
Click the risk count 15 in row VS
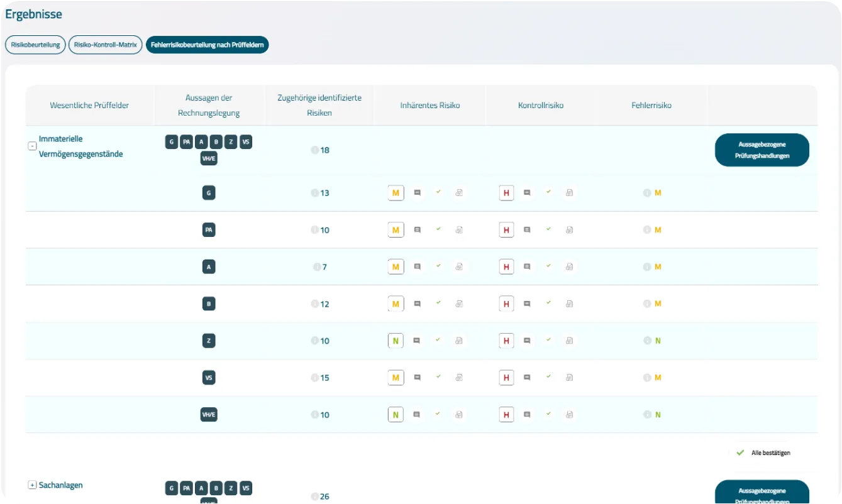(325, 378)
